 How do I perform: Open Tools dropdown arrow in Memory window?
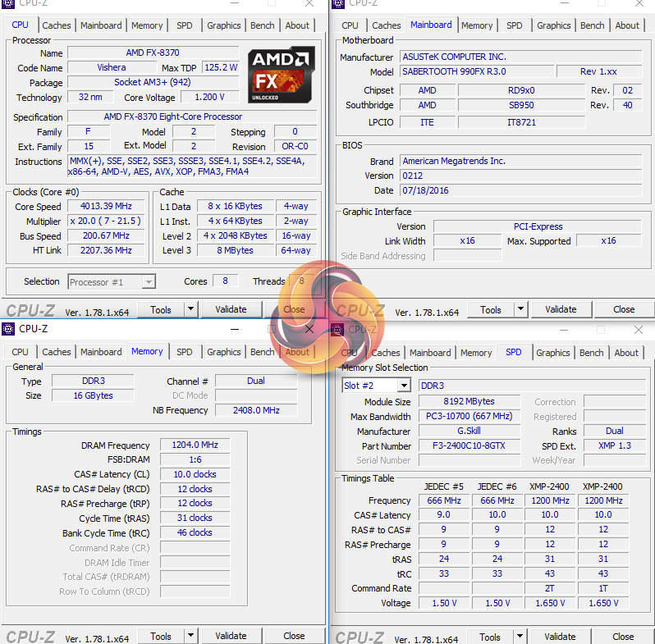point(191,636)
